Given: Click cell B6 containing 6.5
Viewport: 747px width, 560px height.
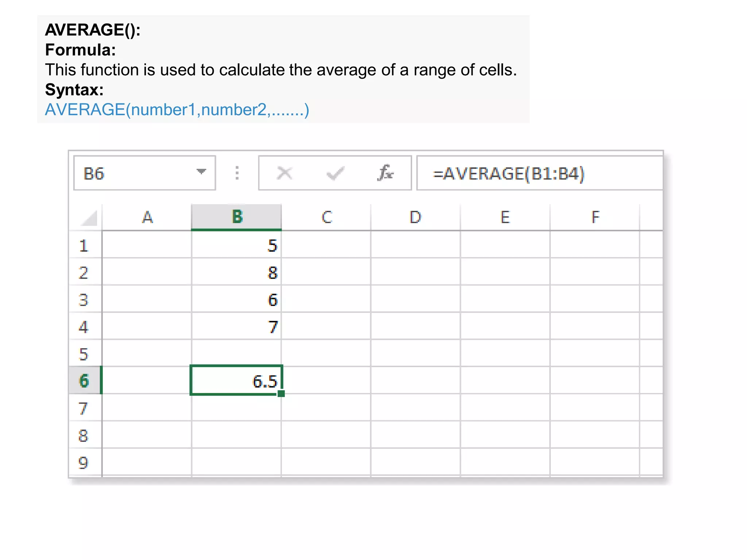Looking at the screenshot, I should pyautogui.click(x=236, y=380).
